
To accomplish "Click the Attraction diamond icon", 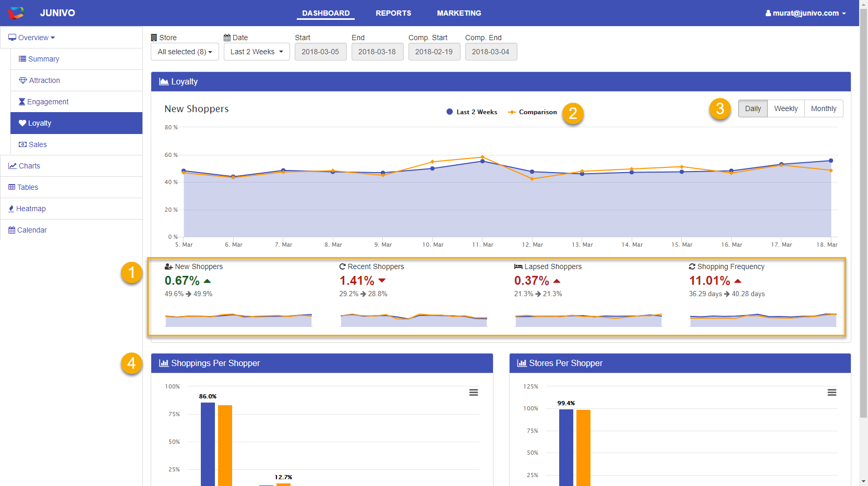I will 23,80.
